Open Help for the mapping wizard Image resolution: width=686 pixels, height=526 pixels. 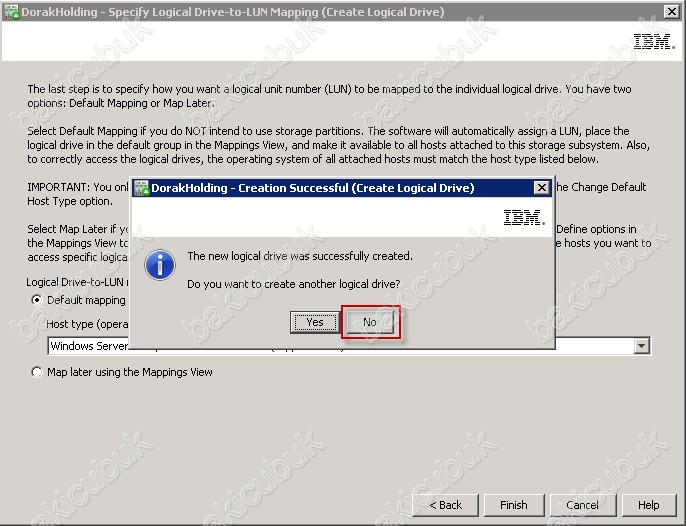pyautogui.click(x=648, y=505)
